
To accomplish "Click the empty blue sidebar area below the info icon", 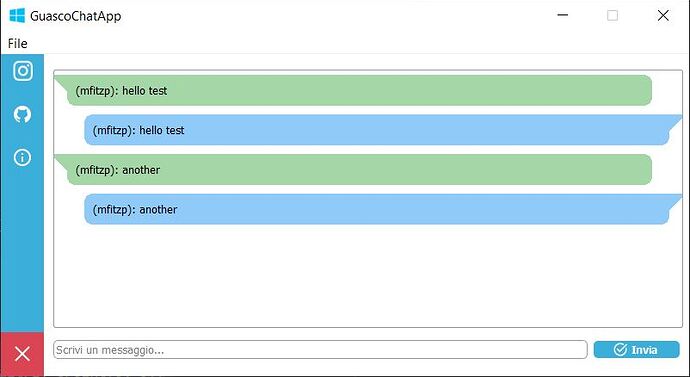I will pos(22,251).
